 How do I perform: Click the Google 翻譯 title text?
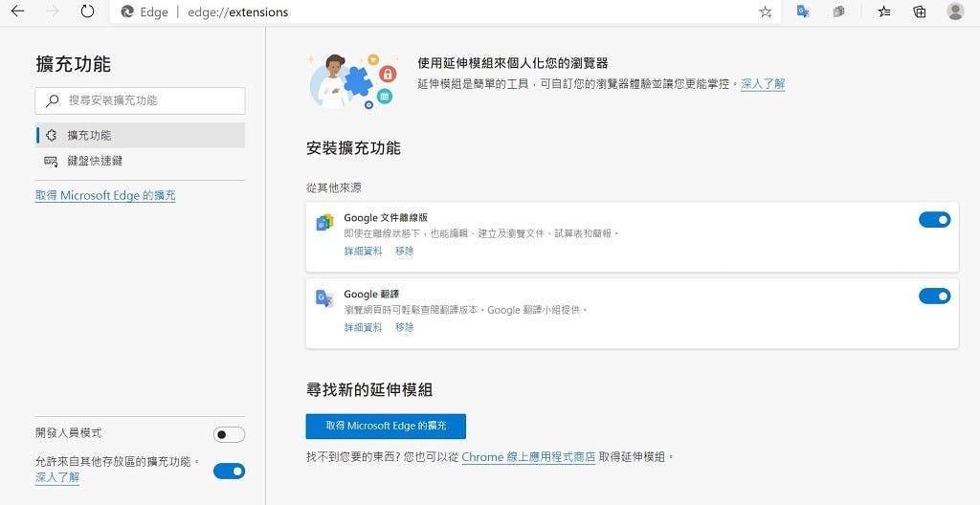371,295
